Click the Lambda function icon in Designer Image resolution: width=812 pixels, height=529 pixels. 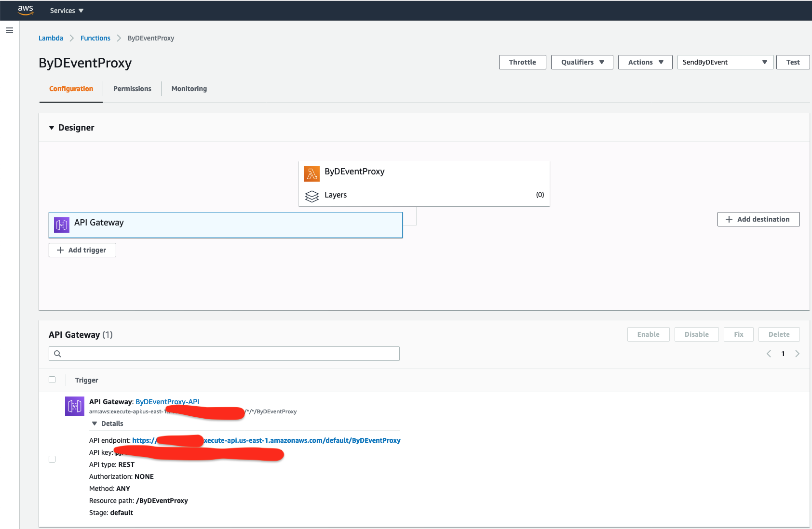coord(312,173)
